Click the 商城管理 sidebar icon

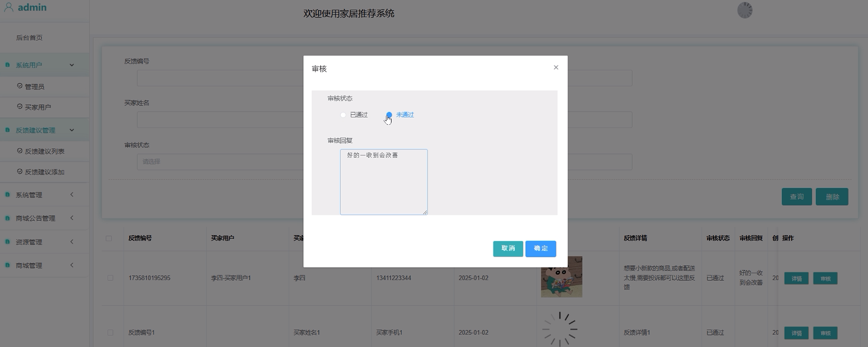click(x=7, y=266)
